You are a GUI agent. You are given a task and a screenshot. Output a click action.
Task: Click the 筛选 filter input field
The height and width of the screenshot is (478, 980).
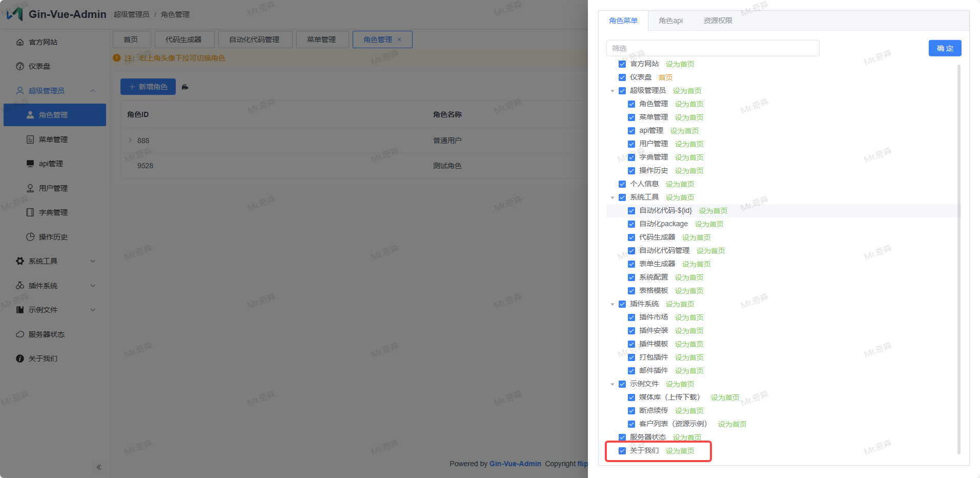pos(712,48)
